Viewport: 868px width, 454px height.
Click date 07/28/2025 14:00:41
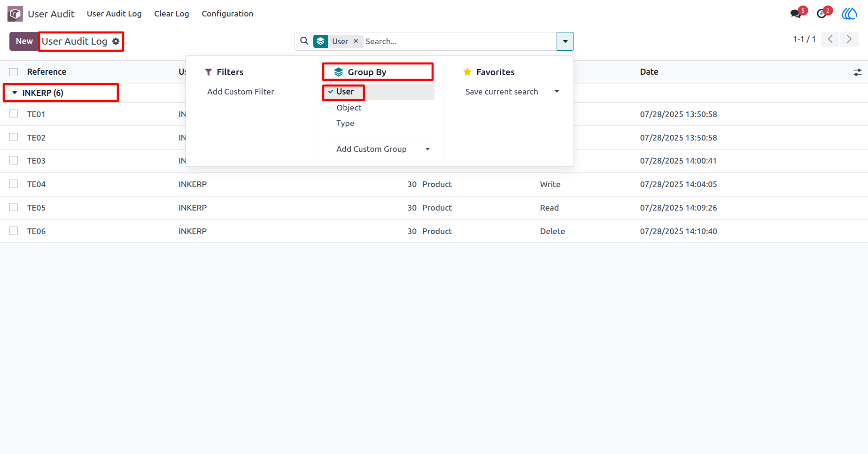[x=678, y=161]
